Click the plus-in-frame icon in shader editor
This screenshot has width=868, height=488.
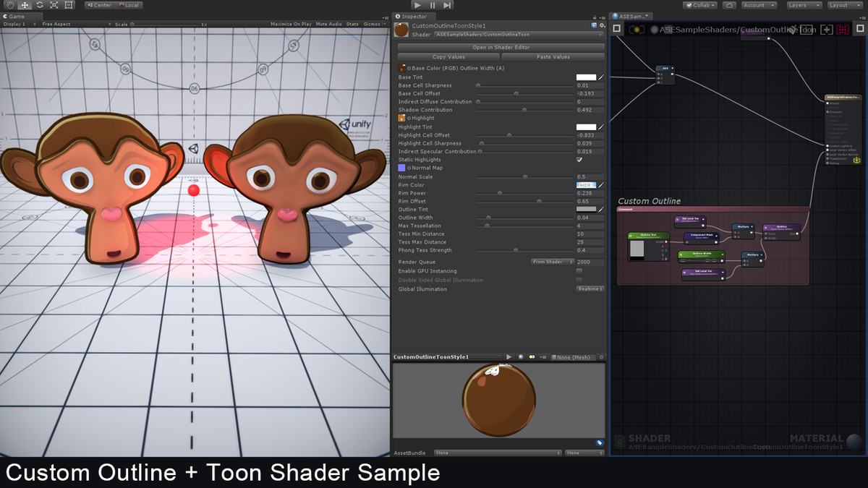pyautogui.click(x=826, y=30)
